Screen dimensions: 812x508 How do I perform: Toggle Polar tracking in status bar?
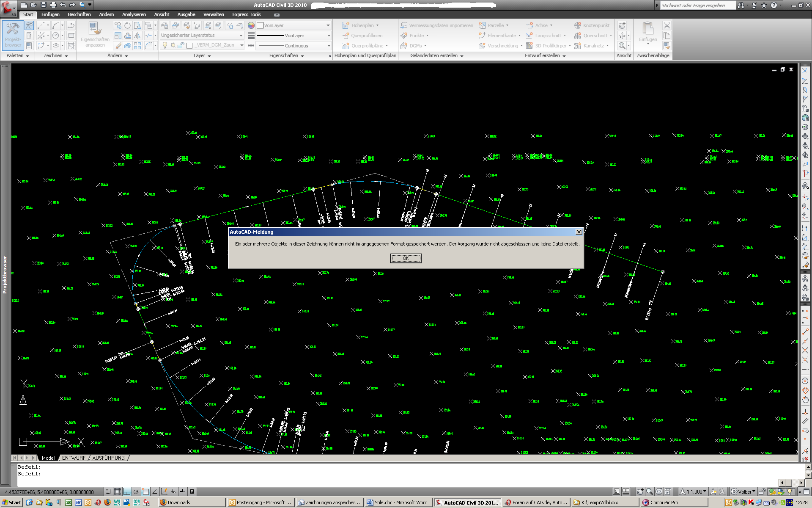(136, 491)
